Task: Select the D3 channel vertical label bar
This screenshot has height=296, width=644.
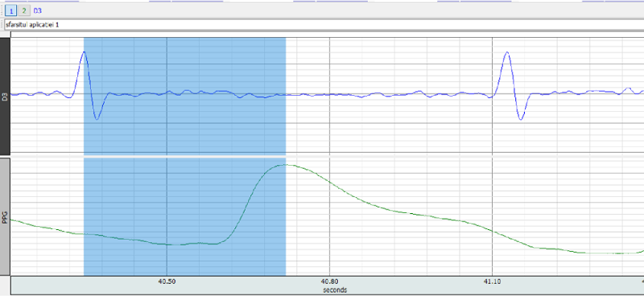Action: coord(5,96)
